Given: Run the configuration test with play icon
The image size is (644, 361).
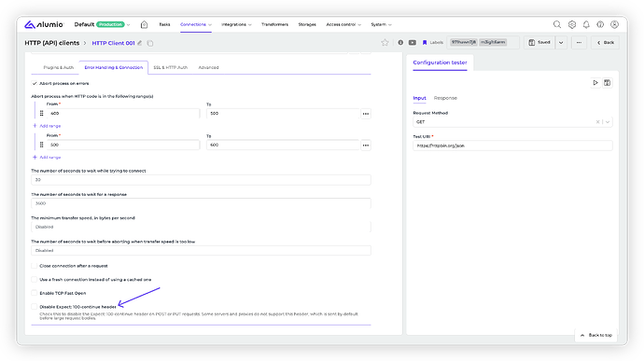Looking at the screenshot, I should tap(595, 83).
